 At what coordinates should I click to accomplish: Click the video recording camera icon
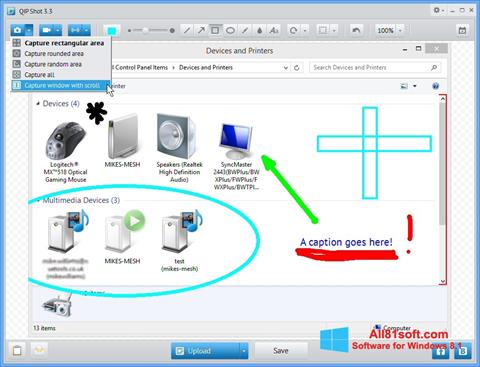(x=47, y=30)
